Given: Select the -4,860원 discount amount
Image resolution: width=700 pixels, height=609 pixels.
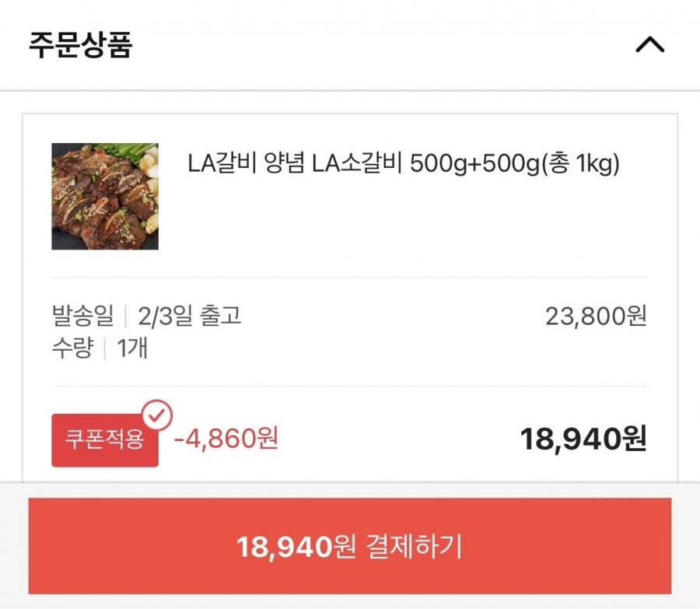Looking at the screenshot, I should coord(226,438).
